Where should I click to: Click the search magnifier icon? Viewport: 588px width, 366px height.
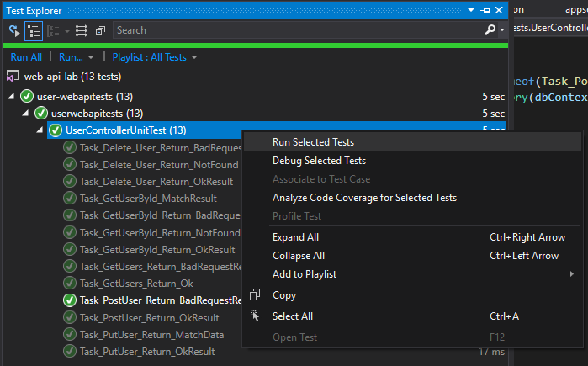(x=490, y=30)
